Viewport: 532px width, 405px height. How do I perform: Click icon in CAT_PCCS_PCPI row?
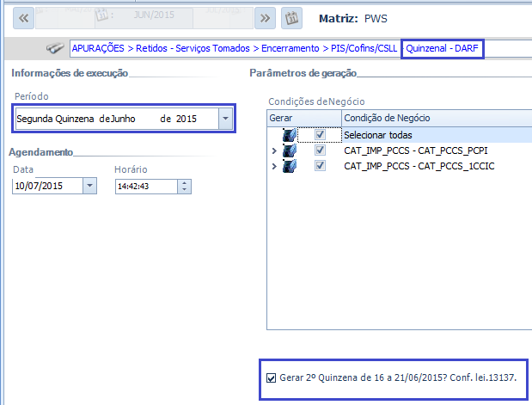[290, 150]
